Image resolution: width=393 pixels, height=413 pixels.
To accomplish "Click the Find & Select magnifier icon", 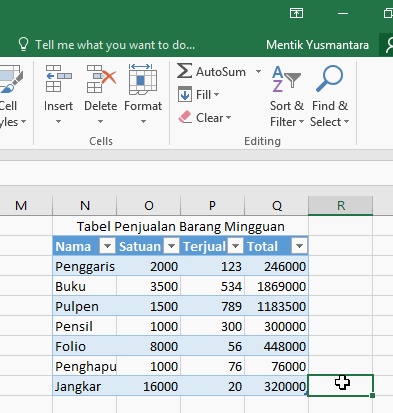I will [x=329, y=78].
